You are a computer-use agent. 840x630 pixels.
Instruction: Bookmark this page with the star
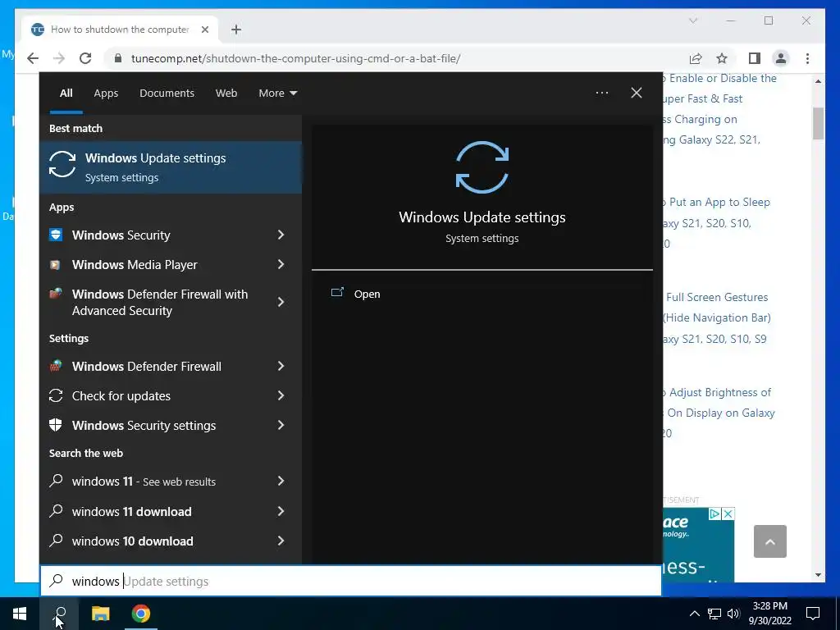click(x=722, y=58)
